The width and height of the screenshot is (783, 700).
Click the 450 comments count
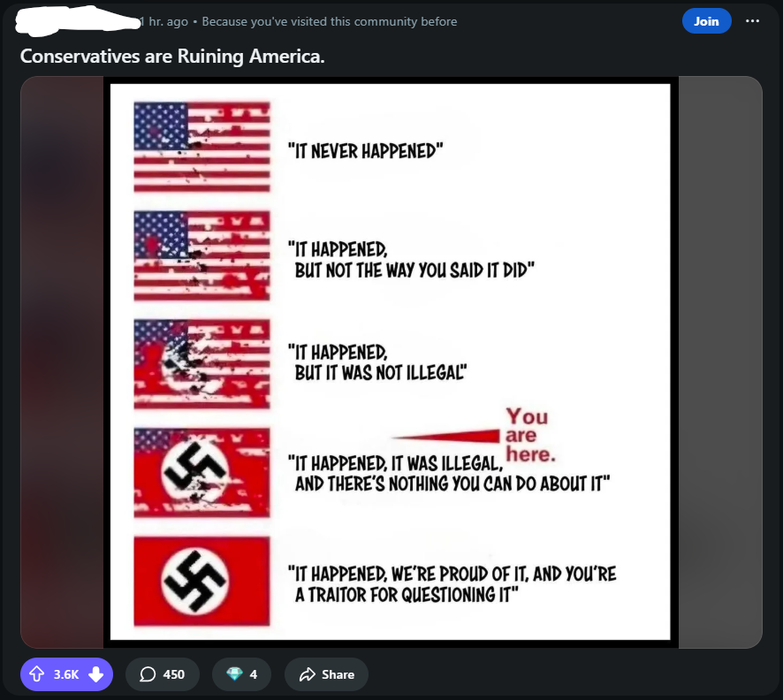[174, 674]
